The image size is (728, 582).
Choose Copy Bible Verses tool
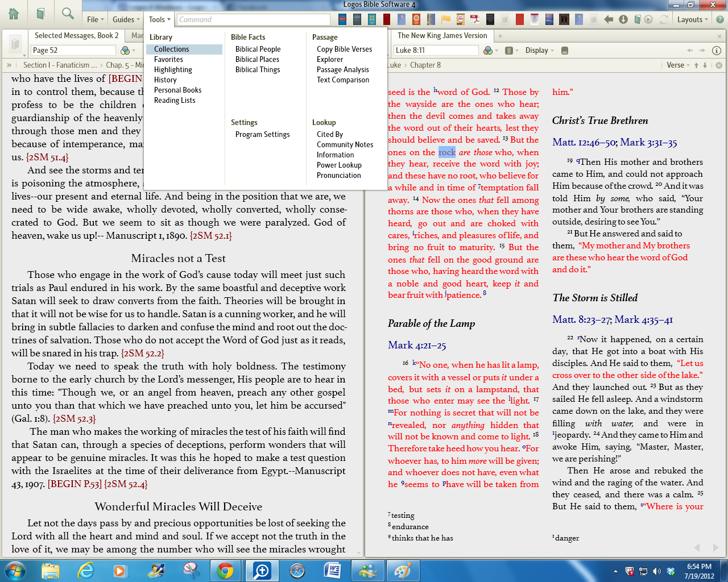tap(344, 49)
